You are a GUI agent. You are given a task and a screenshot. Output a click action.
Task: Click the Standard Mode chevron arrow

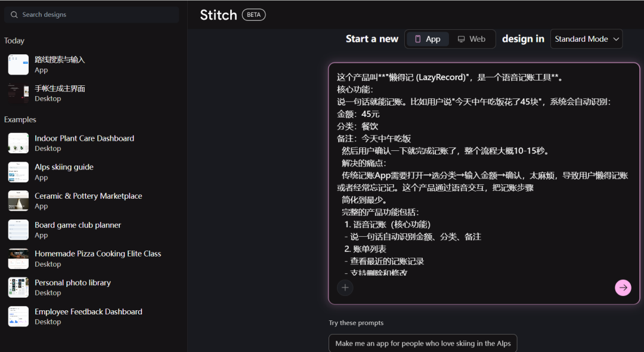[x=615, y=39]
